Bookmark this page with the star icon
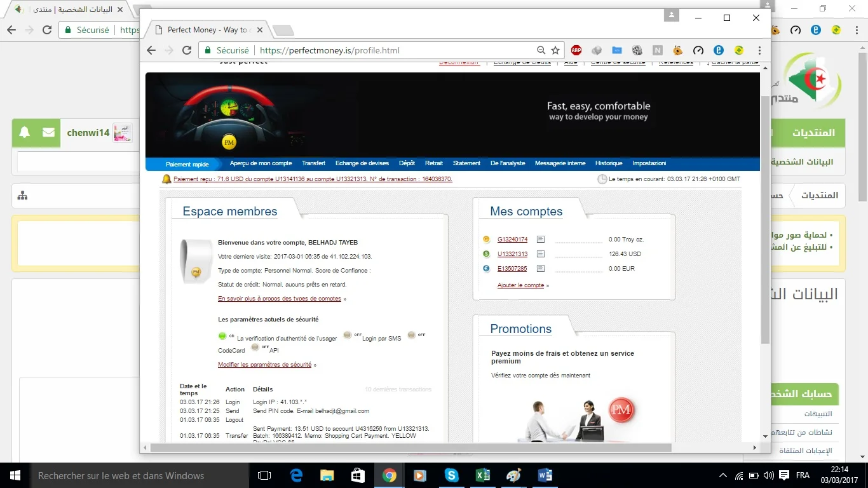Viewport: 868px width, 488px height. (555, 50)
